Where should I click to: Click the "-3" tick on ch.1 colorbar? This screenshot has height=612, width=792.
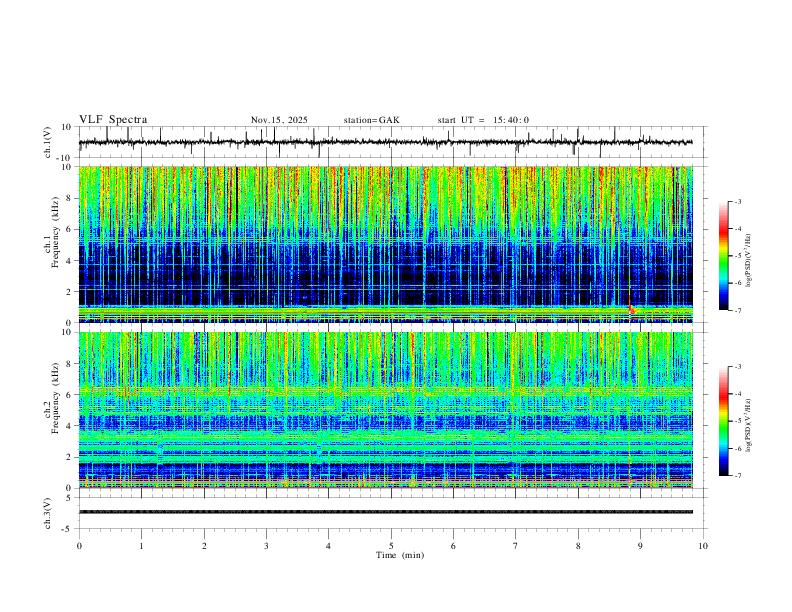click(x=737, y=201)
